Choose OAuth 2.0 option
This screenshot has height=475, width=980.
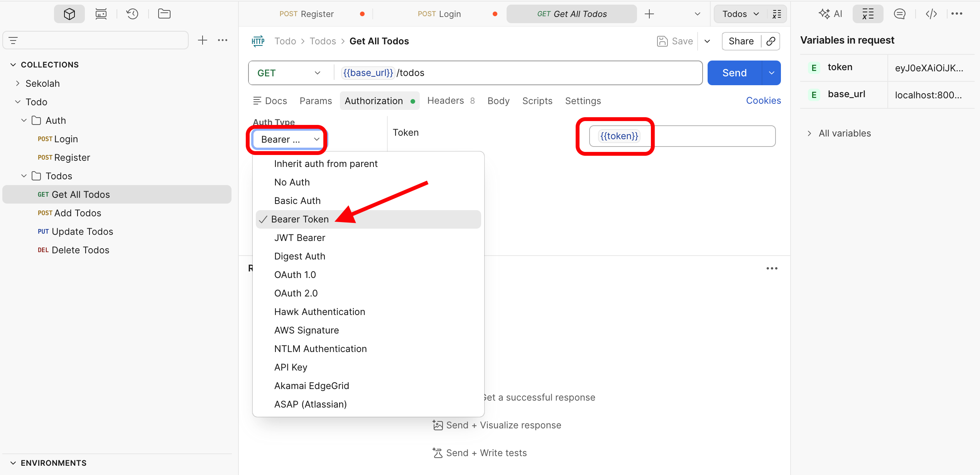(368, 293)
